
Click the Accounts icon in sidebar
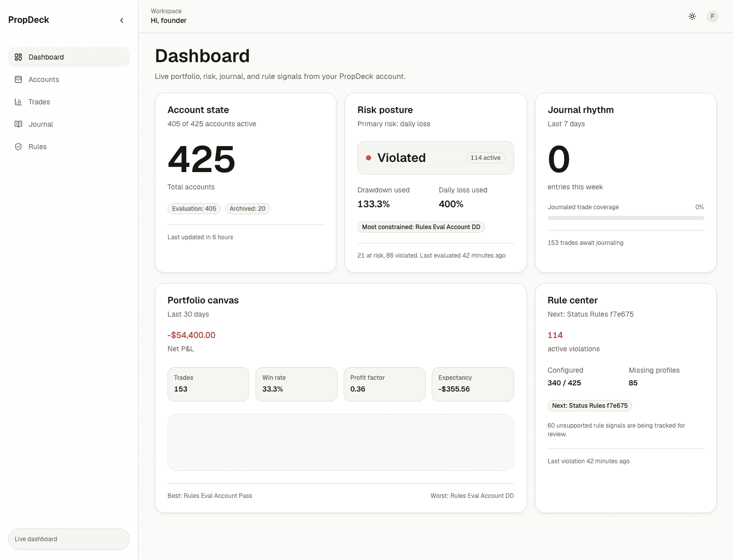(x=18, y=79)
